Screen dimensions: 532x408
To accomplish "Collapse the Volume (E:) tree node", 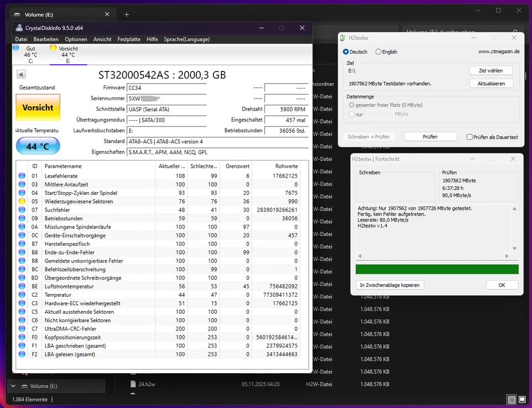I will [x=13, y=386].
